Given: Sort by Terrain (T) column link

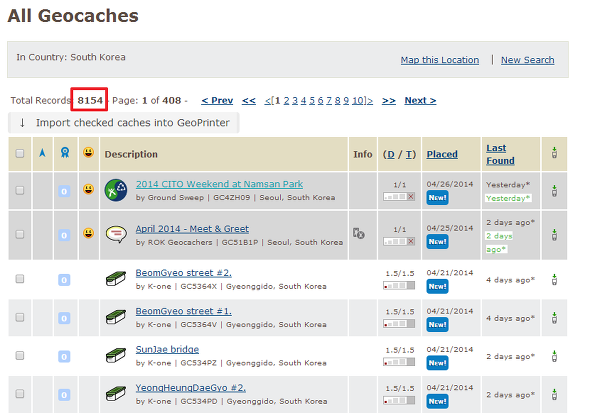Looking at the screenshot, I should click(x=409, y=154).
